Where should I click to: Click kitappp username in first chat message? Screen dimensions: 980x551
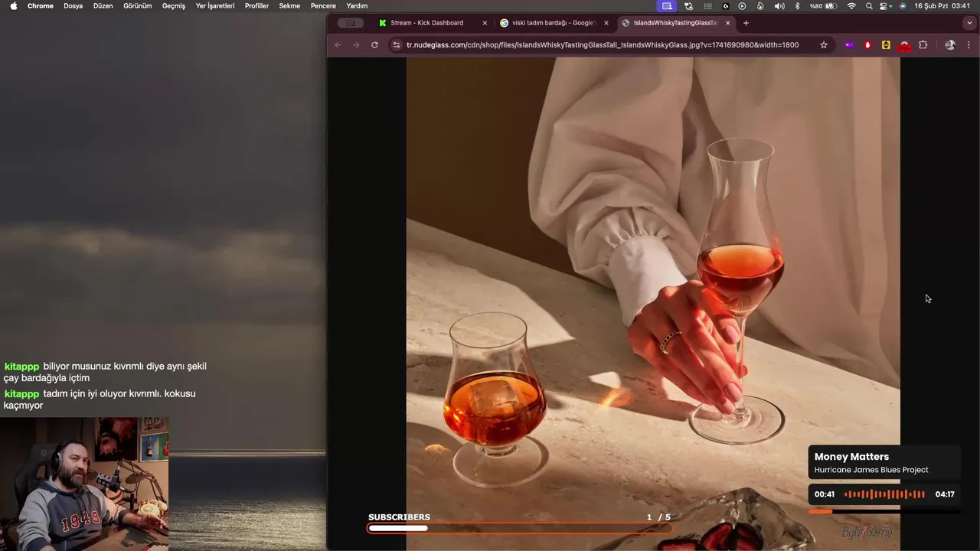tap(21, 367)
